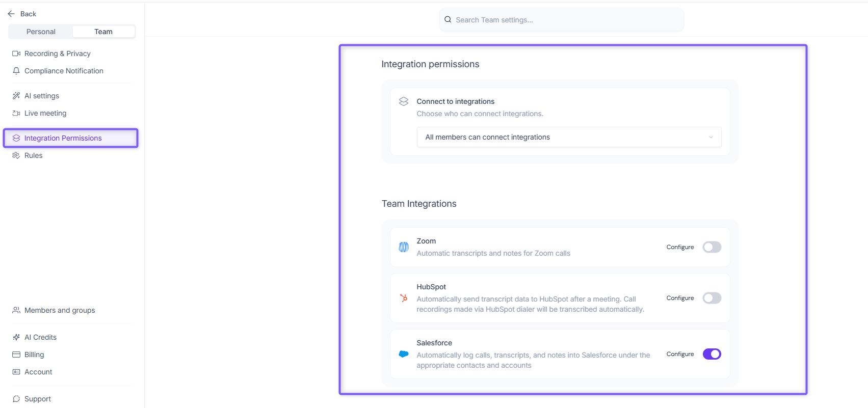Select the Team tab
The height and width of the screenshot is (408, 868).
coord(103,32)
